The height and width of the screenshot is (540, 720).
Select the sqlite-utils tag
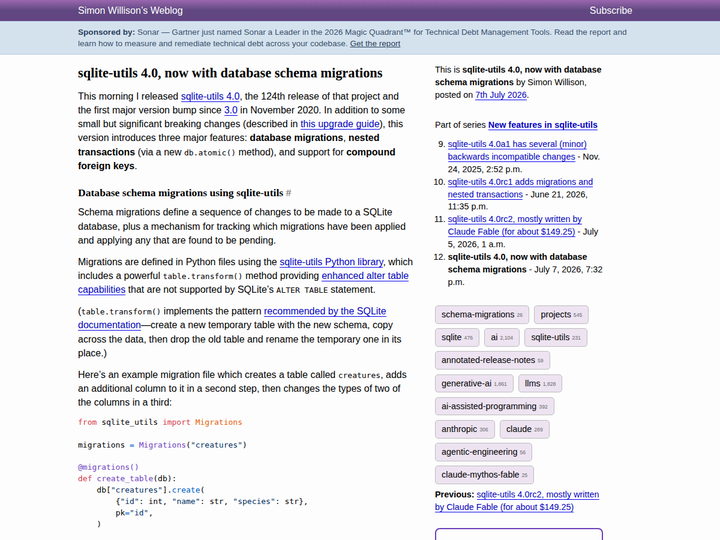pyautogui.click(x=556, y=338)
